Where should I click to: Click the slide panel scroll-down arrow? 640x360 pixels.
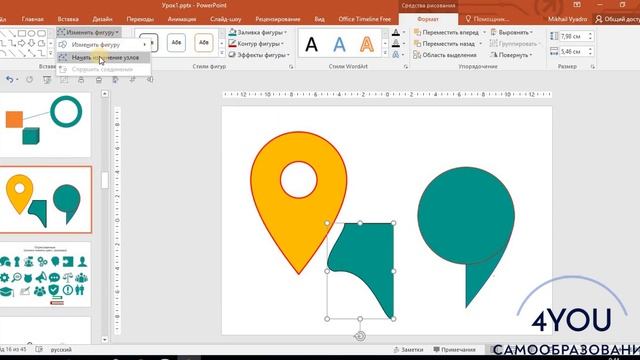104,339
